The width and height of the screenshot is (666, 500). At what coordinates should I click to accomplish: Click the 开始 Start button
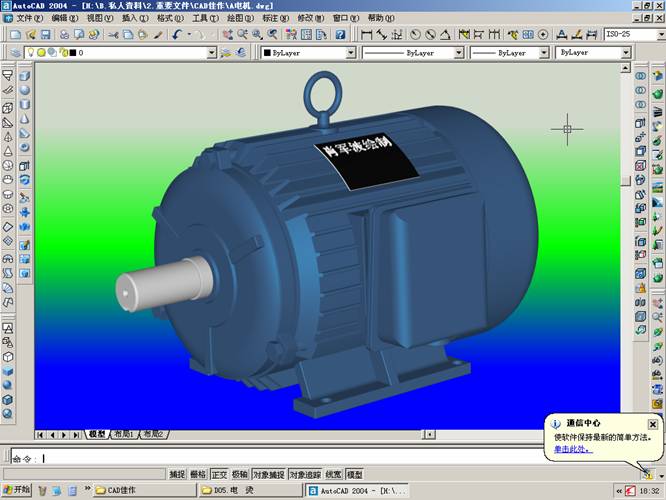[x=17, y=489]
